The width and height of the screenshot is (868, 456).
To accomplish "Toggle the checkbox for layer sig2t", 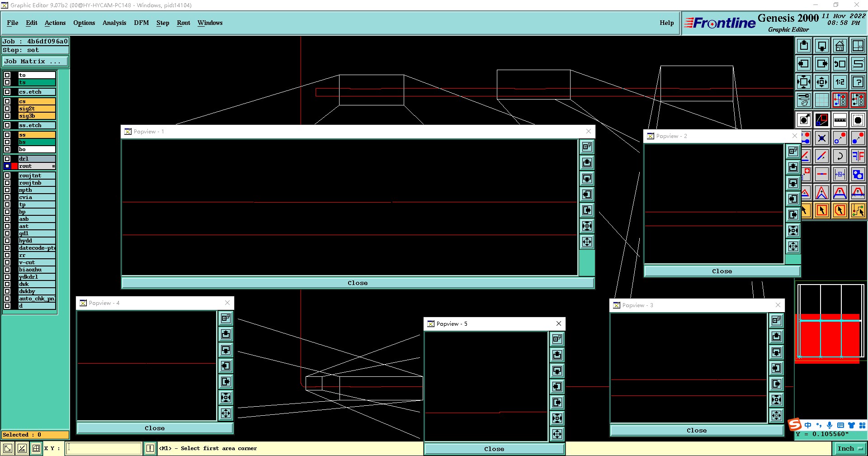I will (7, 109).
